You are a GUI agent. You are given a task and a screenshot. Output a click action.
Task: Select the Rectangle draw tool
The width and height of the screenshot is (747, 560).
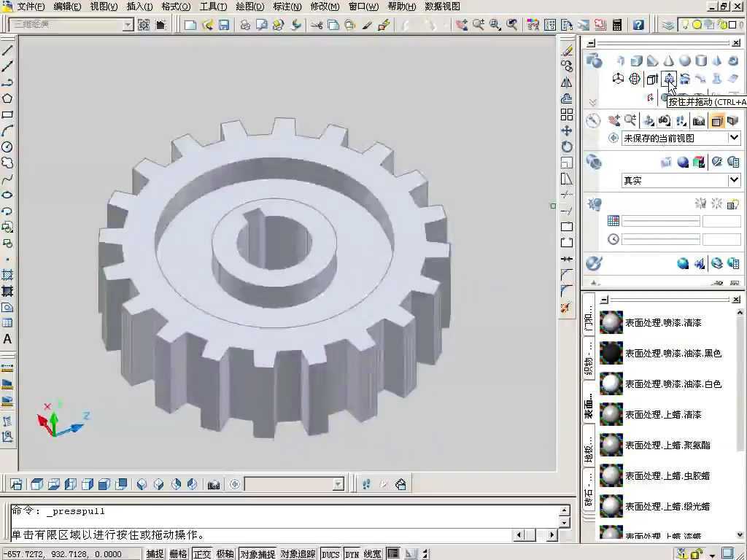[x=7, y=114]
